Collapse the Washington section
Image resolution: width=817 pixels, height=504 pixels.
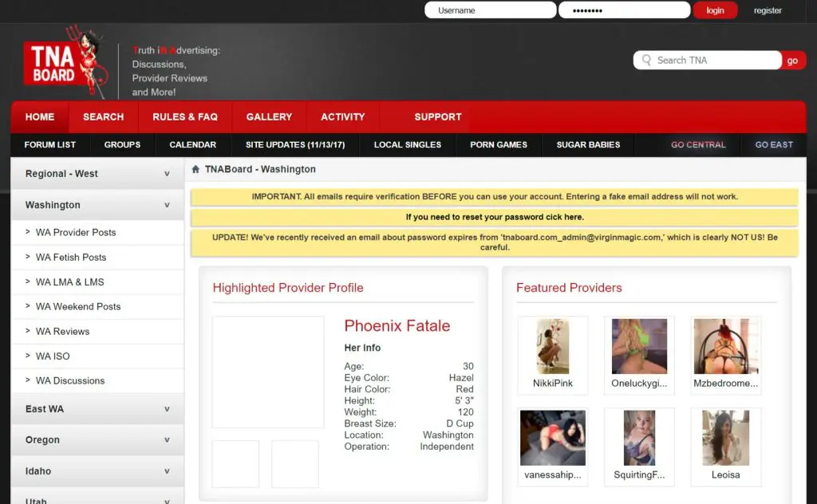tap(97, 205)
